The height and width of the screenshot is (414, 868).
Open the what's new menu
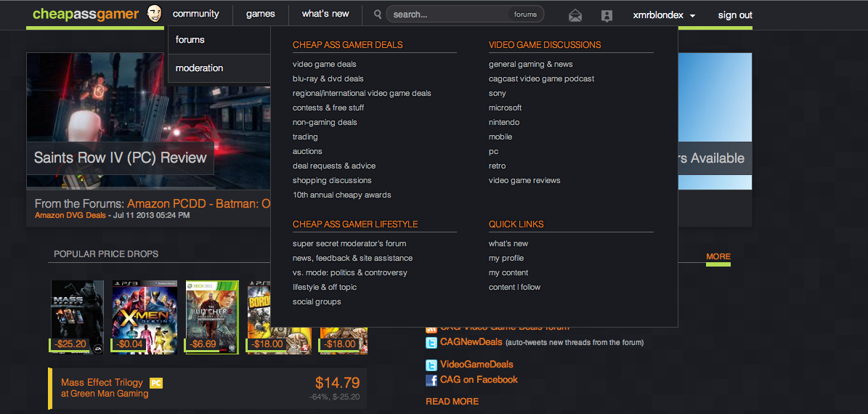[x=325, y=14]
